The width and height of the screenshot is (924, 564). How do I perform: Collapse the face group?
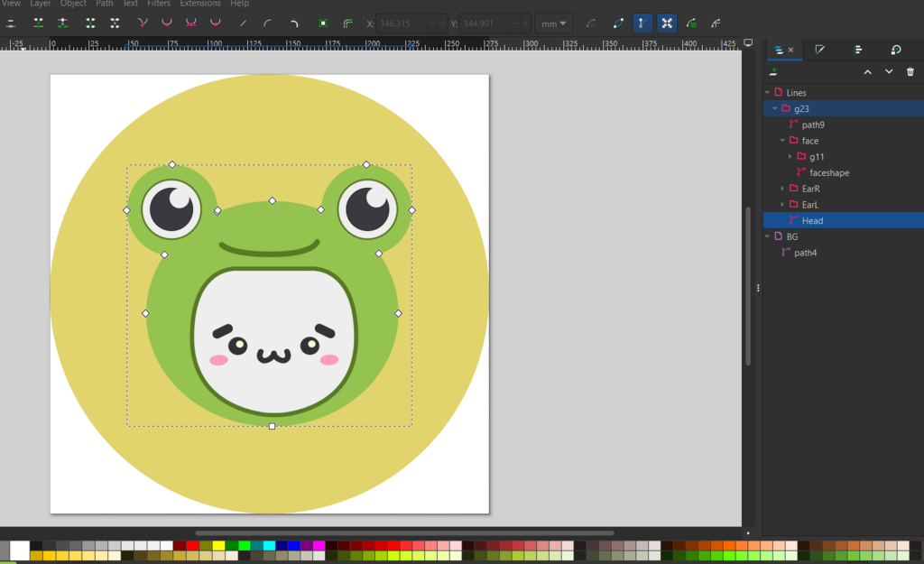(x=782, y=141)
